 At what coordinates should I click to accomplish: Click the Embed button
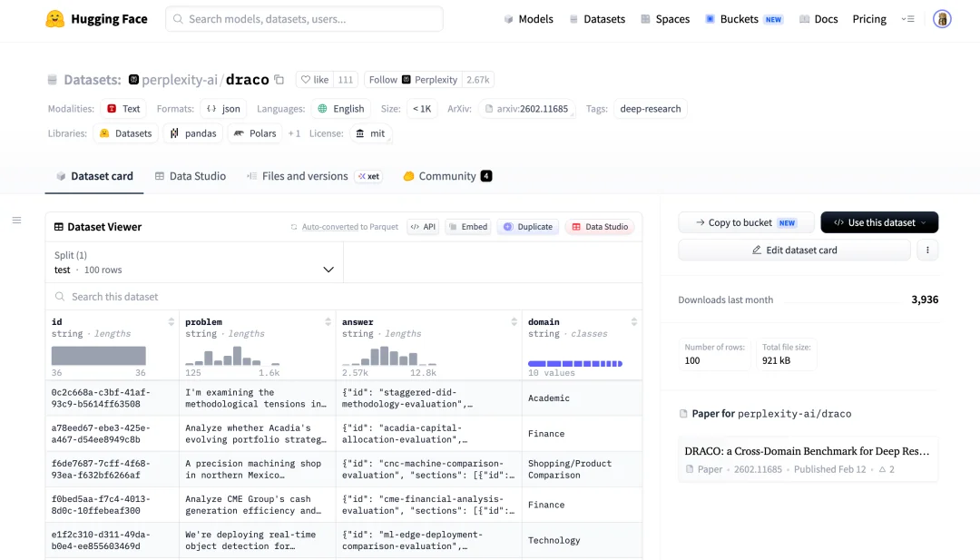click(x=468, y=227)
